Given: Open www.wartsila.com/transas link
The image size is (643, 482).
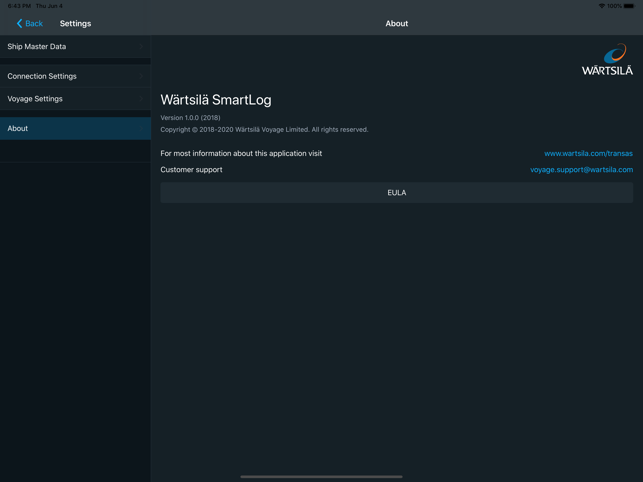Looking at the screenshot, I should (x=588, y=153).
